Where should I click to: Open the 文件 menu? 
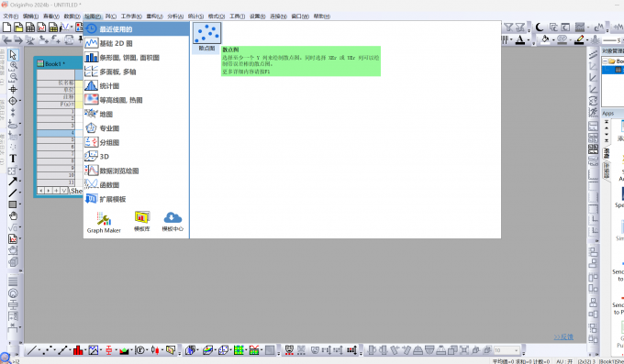pyautogui.click(x=11, y=17)
